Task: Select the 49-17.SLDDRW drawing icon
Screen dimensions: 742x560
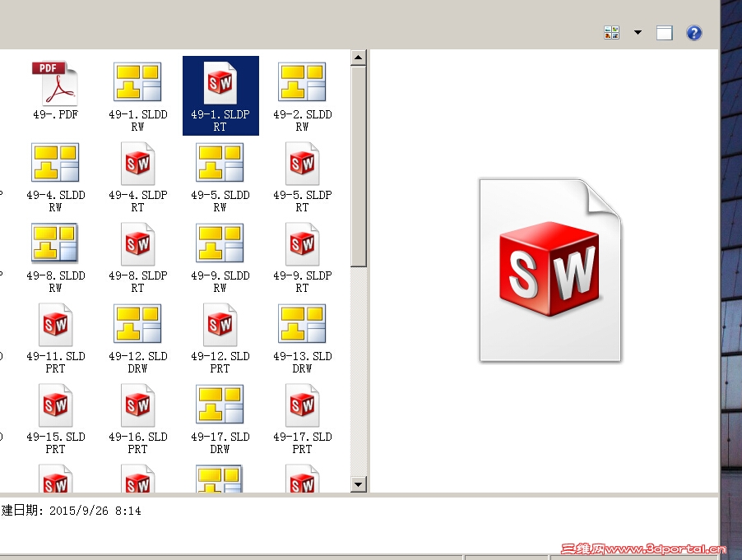Action: point(220,405)
